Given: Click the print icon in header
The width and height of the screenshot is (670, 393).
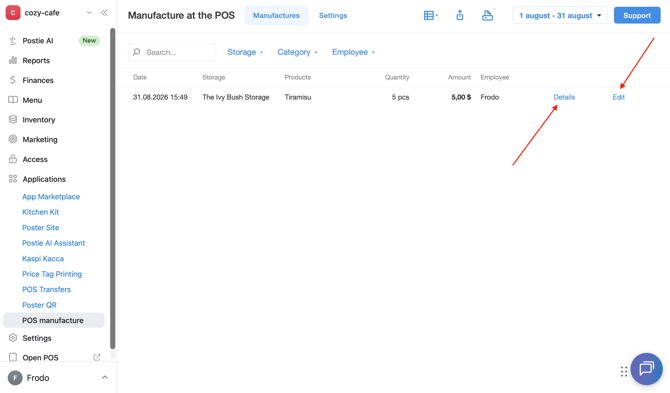Looking at the screenshot, I should [x=487, y=15].
